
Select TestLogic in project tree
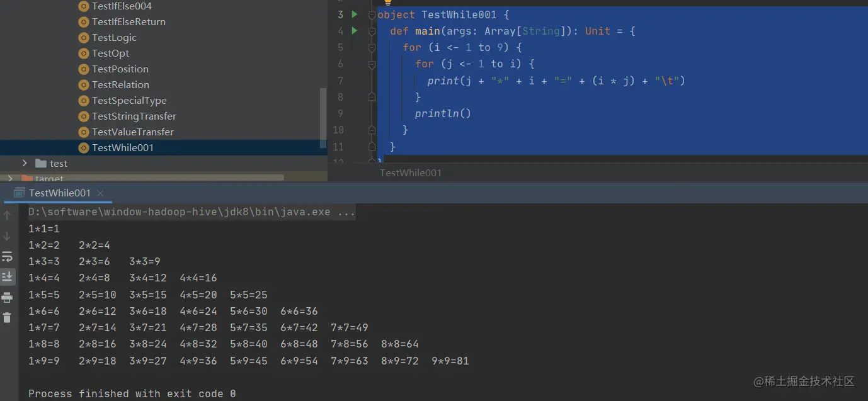point(114,38)
